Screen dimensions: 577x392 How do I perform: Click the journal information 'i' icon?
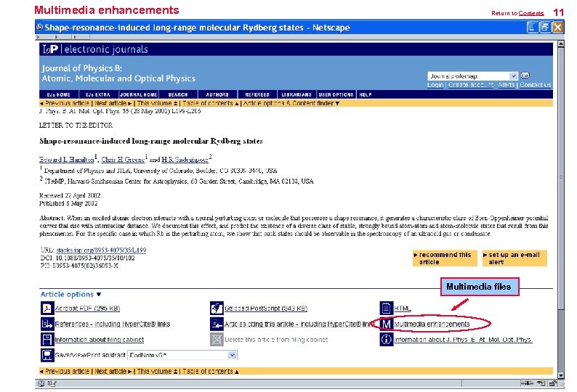[x=386, y=340]
